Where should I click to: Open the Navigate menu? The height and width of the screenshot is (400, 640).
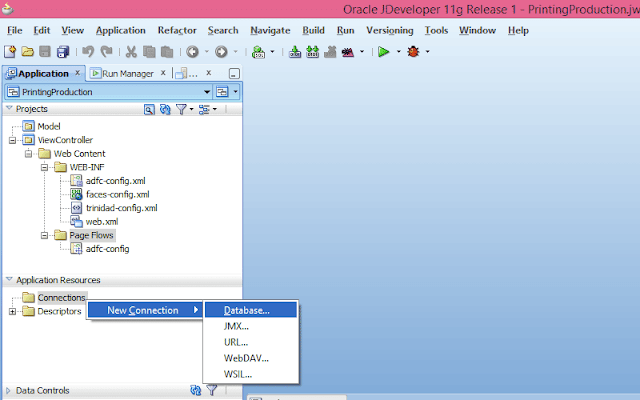(x=270, y=30)
